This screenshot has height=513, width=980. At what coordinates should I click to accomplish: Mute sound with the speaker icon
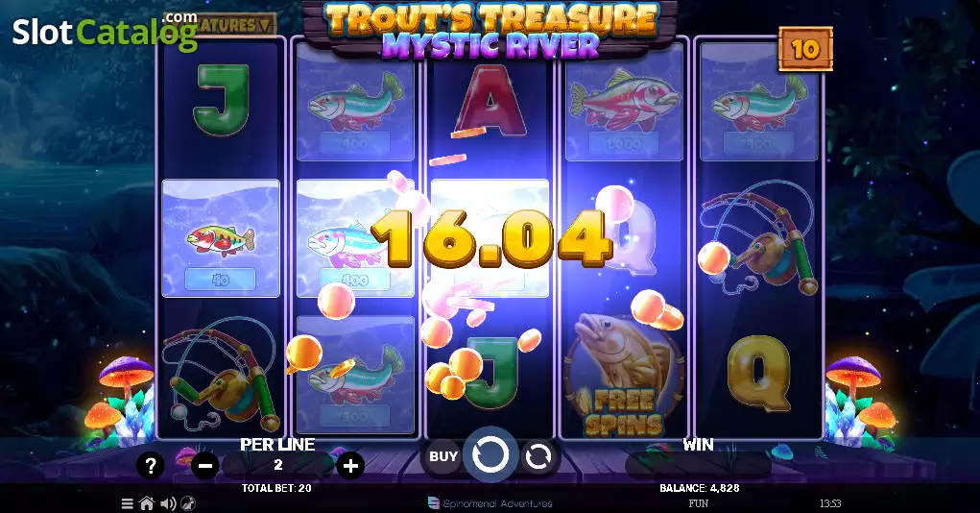[x=168, y=503]
